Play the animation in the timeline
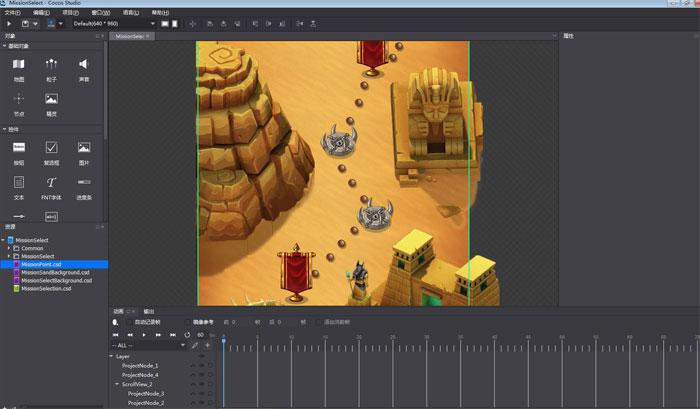 coord(144,334)
